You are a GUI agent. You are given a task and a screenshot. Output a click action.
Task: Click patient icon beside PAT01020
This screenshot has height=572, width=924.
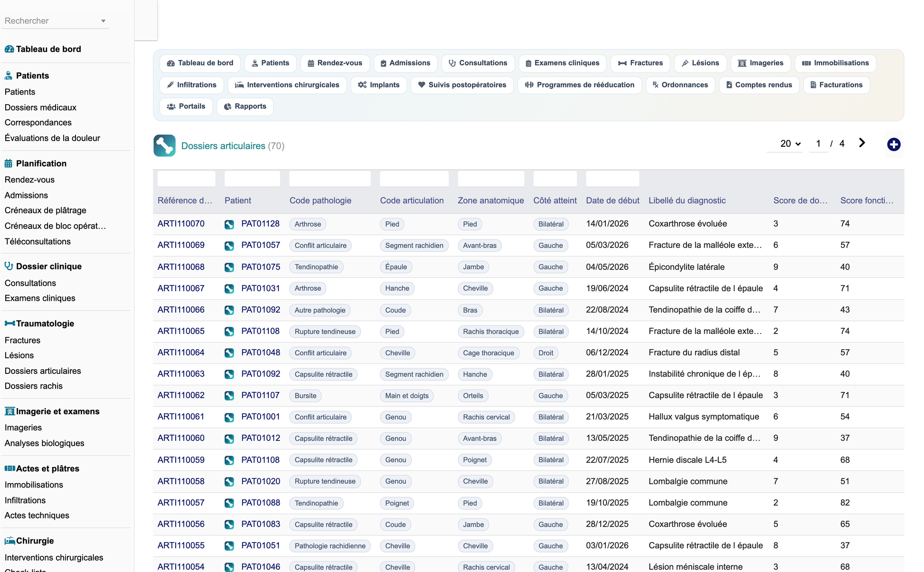[x=229, y=481]
